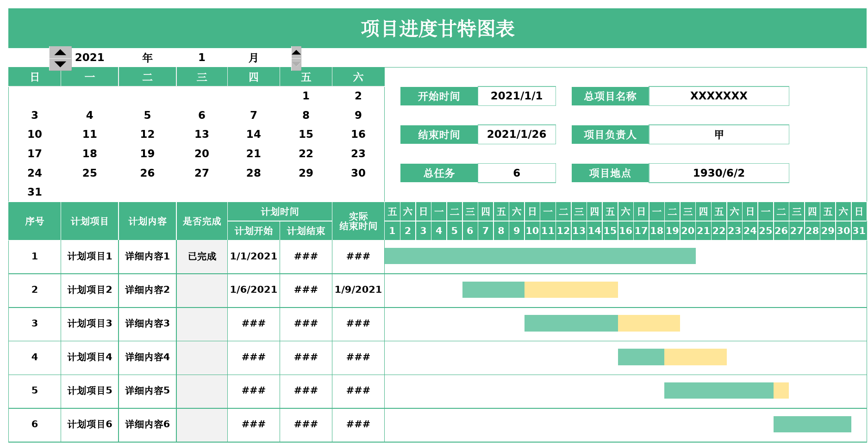Click the 日 weekday header of the calendar
The height and width of the screenshot is (443, 868).
[x=35, y=77]
